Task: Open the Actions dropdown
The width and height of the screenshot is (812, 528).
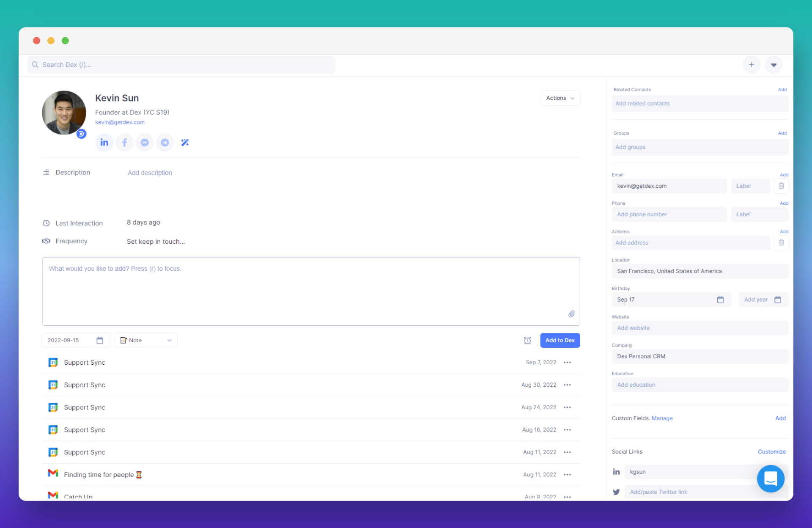Action: pyautogui.click(x=560, y=98)
